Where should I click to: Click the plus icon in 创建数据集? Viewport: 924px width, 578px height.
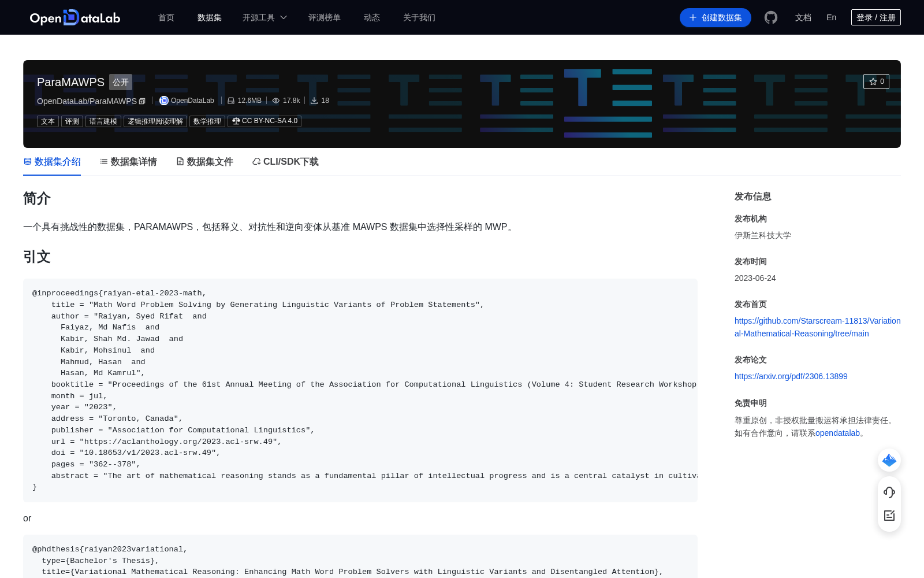pos(693,17)
